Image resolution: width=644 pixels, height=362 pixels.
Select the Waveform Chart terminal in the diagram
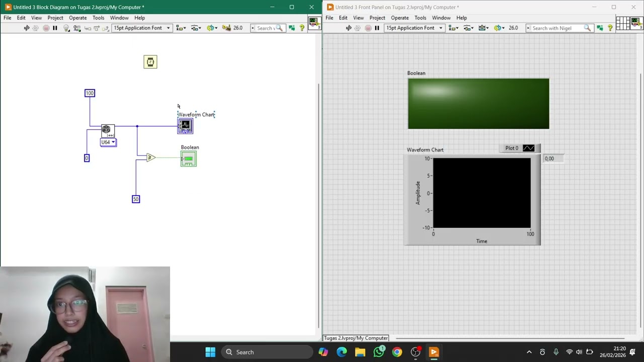(185, 126)
